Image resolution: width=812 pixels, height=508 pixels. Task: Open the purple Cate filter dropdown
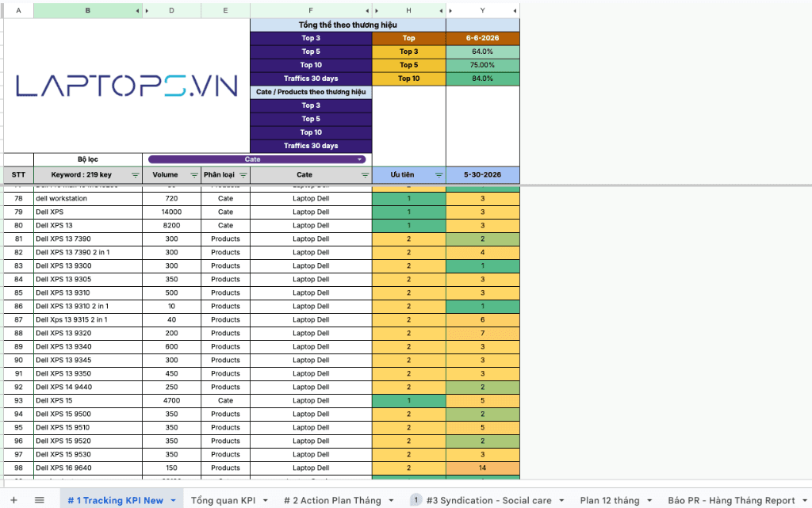coord(257,159)
